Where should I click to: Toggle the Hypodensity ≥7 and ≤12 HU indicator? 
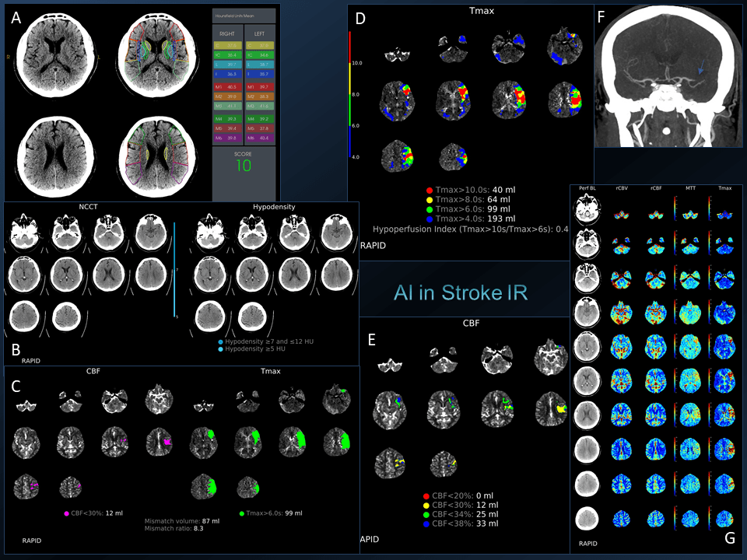pyautogui.click(x=221, y=341)
